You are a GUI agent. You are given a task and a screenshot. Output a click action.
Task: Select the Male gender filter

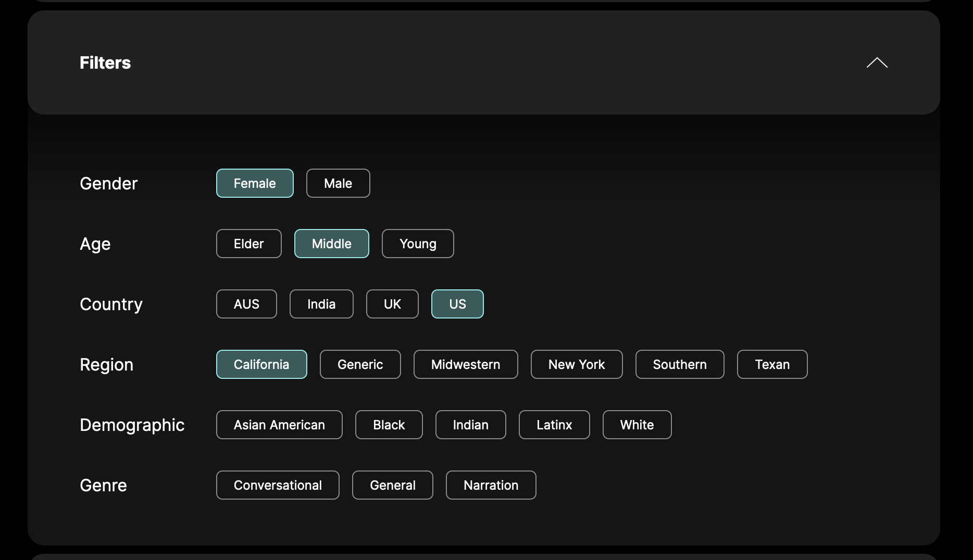tap(338, 183)
